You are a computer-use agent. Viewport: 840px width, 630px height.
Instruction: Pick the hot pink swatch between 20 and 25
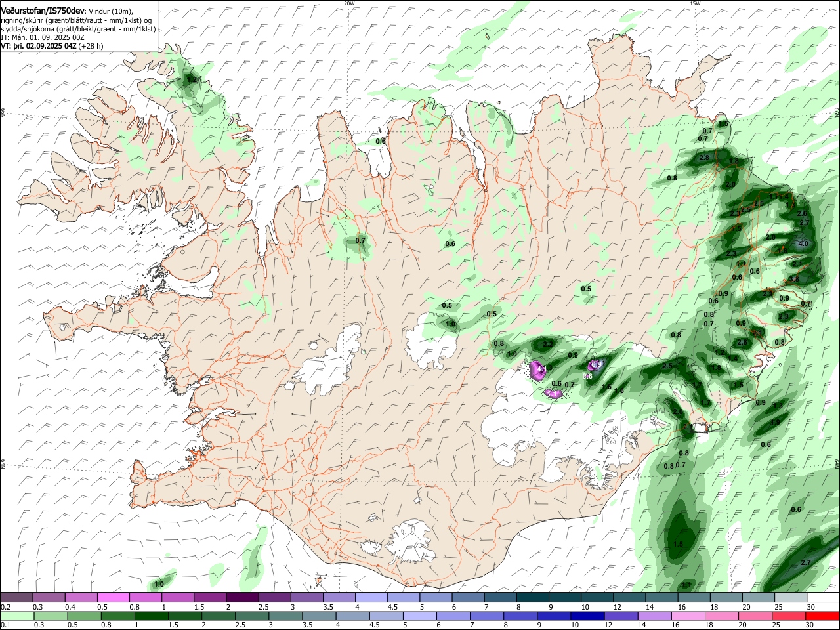[x=755, y=616]
